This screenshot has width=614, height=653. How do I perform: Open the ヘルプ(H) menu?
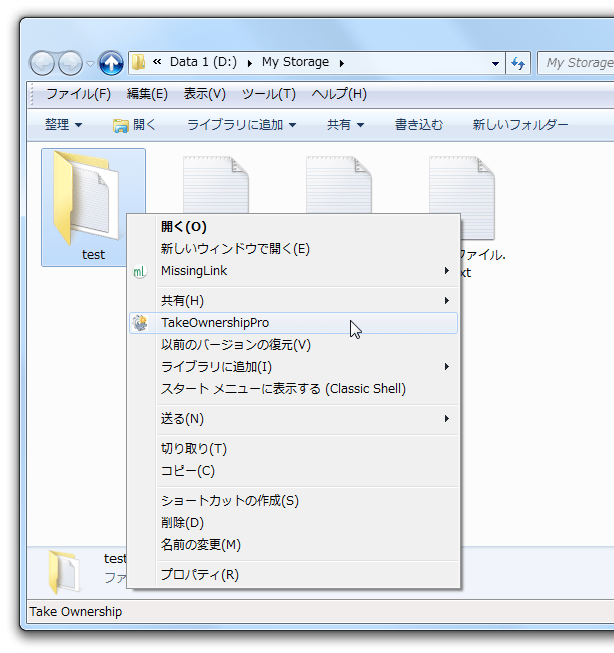(x=339, y=94)
